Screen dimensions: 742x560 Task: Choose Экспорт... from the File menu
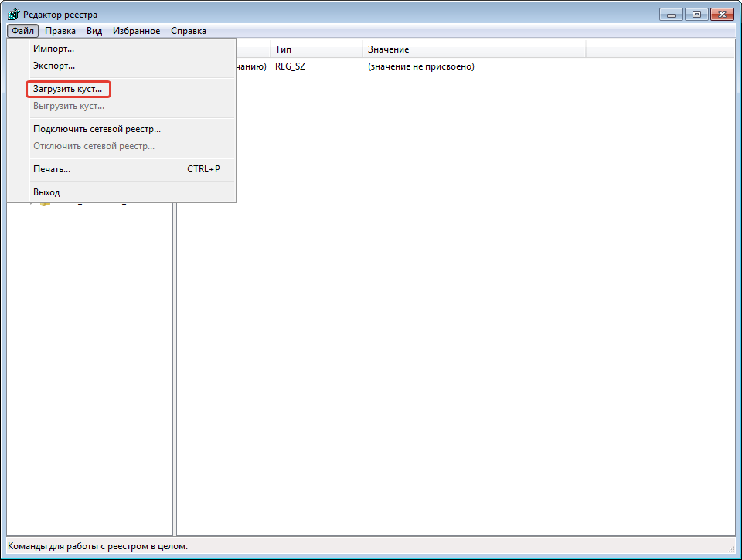(x=54, y=66)
